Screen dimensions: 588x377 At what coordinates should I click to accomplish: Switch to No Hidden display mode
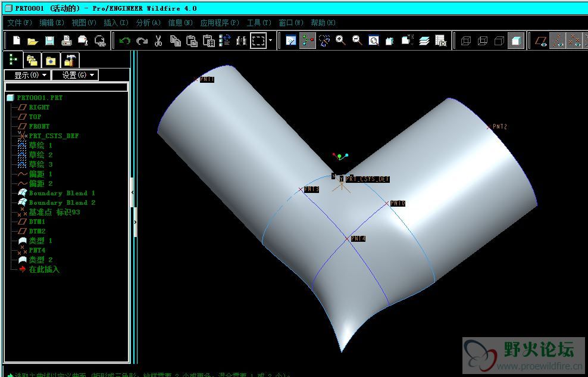click(x=499, y=40)
